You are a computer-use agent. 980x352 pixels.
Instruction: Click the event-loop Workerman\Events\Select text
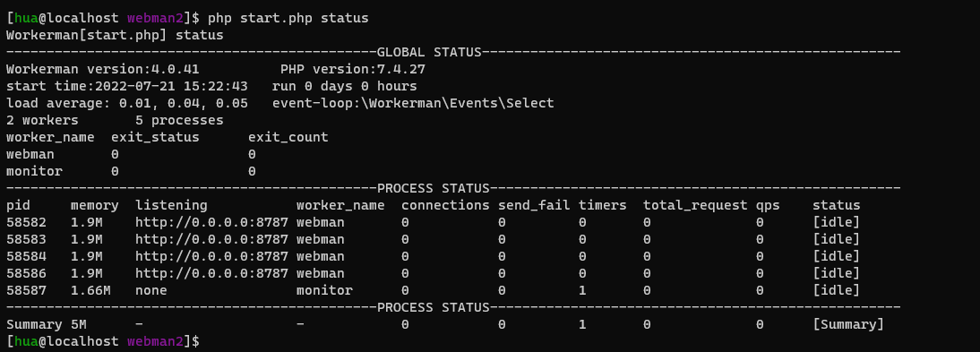point(413,102)
